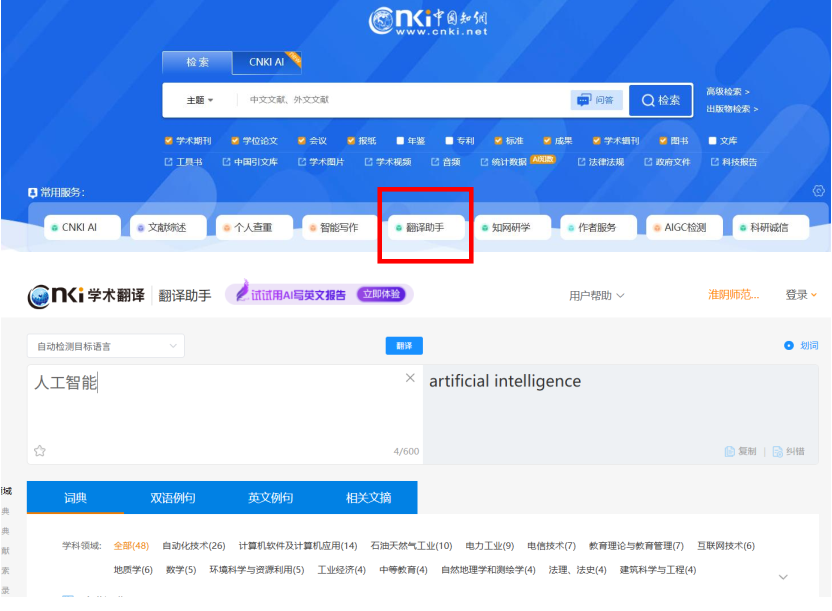This screenshot has width=832, height=611.
Task: Expand the 用户帮助 menu
Action: [x=596, y=295]
